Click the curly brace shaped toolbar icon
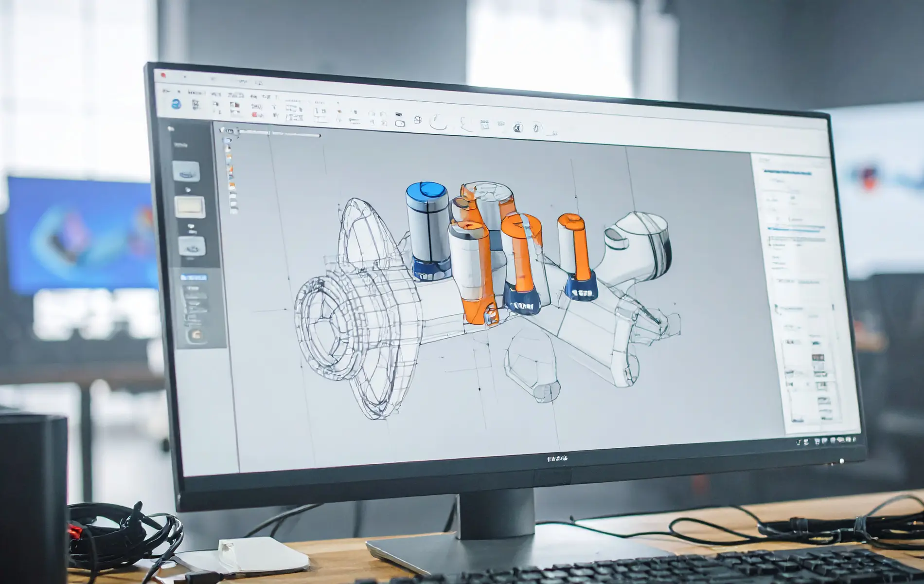924x584 pixels. pos(465,124)
